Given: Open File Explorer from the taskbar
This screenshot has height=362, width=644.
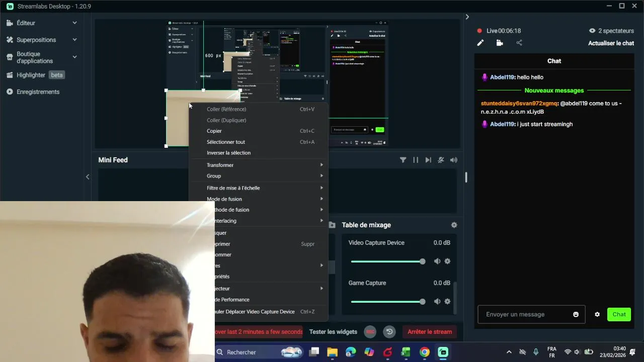Looking at the screenshot, I should 332,352.
